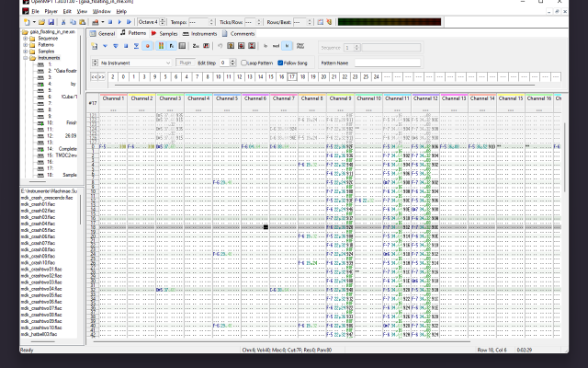Click the '<<' order list button

click(94, 77)
